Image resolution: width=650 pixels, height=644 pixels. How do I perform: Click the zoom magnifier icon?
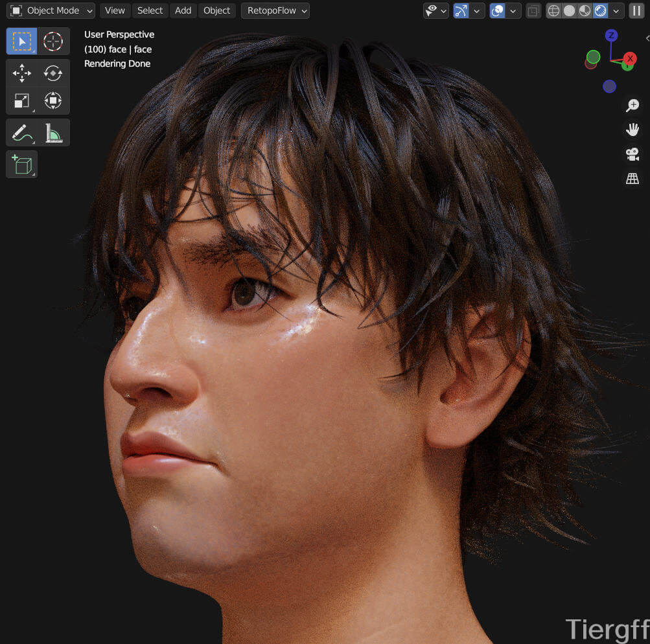[x=633, y=106]
